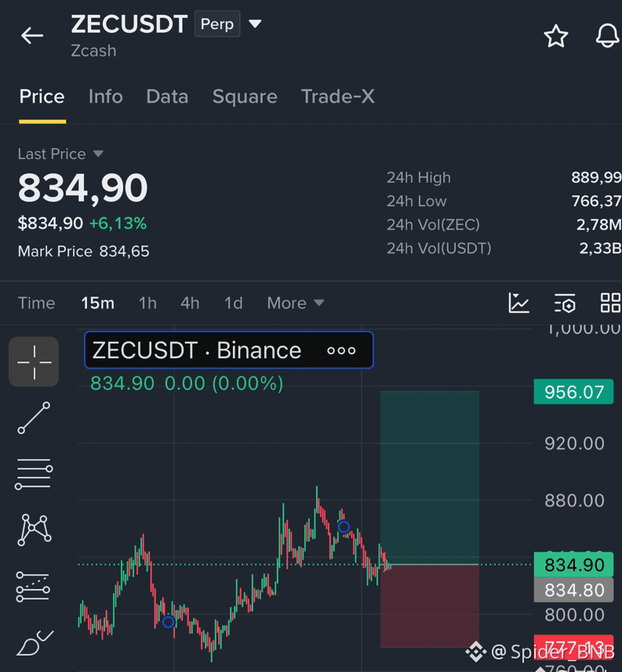Select the 1d timeframe
Viewport: 622px width, 672px height.
233,303
